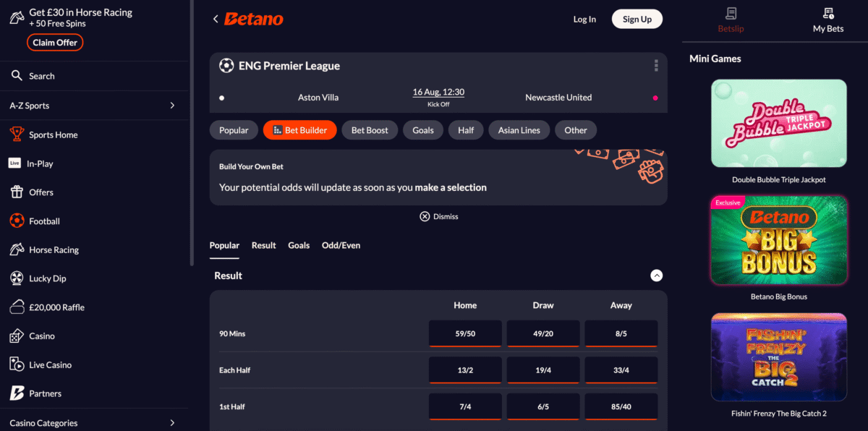The image size is (868, 431).
Task: Click the Search magnifier icon in sidebar
Action: (x=17, y=76)
